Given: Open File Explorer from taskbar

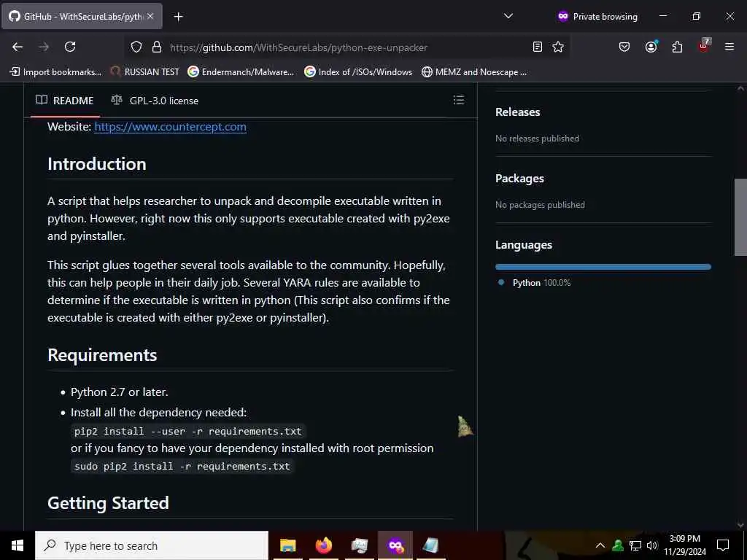Looking at the screenshot, I should 287,545.
